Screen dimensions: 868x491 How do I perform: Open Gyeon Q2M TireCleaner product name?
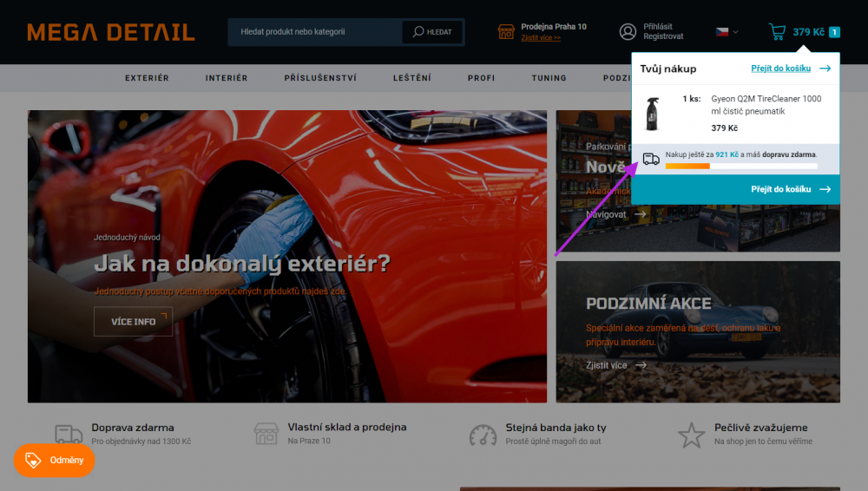(x=766, y=105)
